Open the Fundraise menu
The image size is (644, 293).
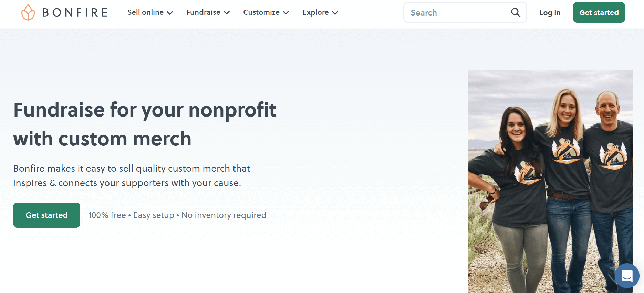point(203,12)
